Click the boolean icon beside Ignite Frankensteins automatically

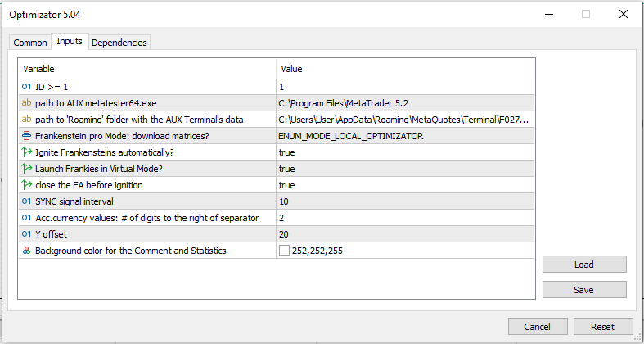click(x=26, y=152)
